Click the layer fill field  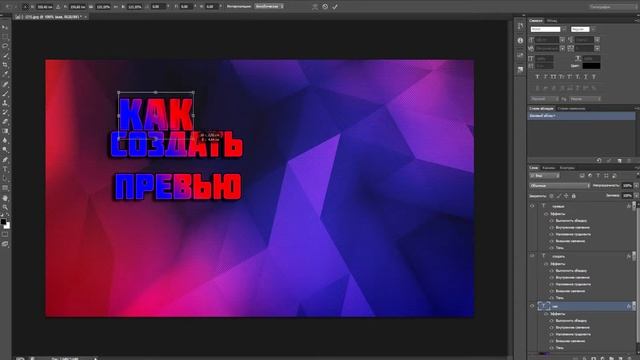(627, 196)
